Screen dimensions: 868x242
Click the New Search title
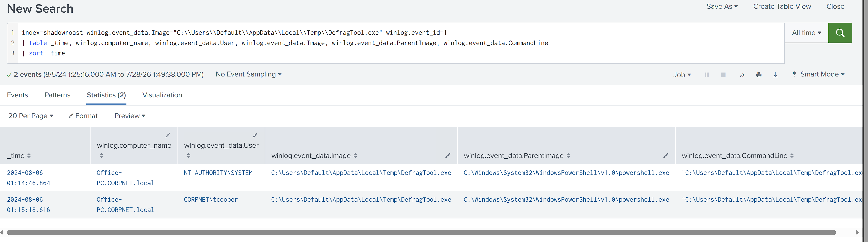click(x=40, y=9)
